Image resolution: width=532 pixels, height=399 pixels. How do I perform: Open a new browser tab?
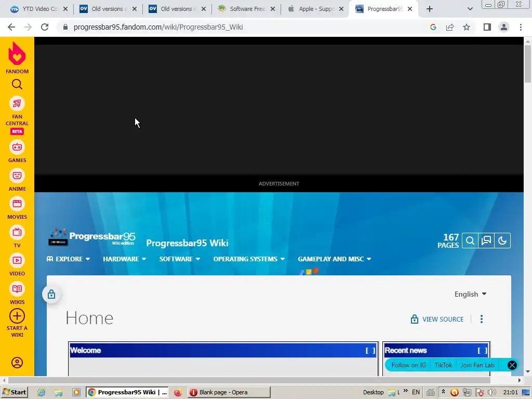(x=430, y=9)
